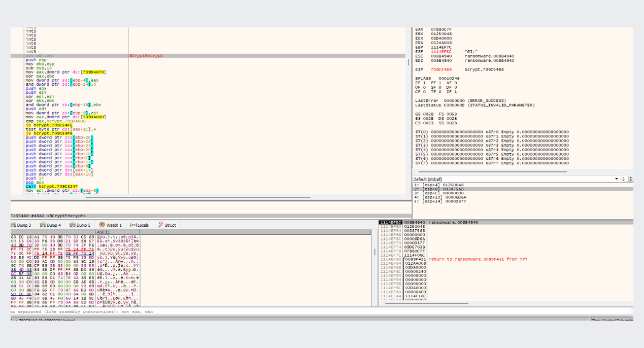Click LastError 00000000 (ERROR_SUCCESS) line
Viewport: 644px width, 348px height.
coord(461,101)
